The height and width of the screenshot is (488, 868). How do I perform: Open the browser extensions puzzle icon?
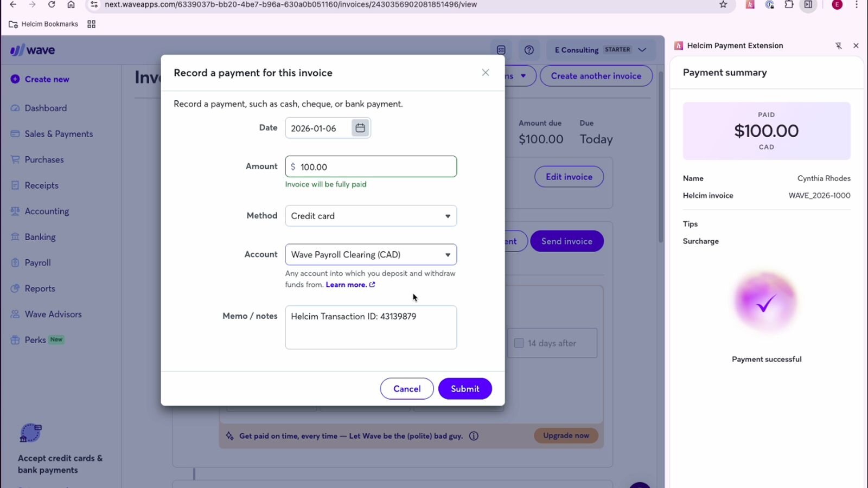[789, 5]
